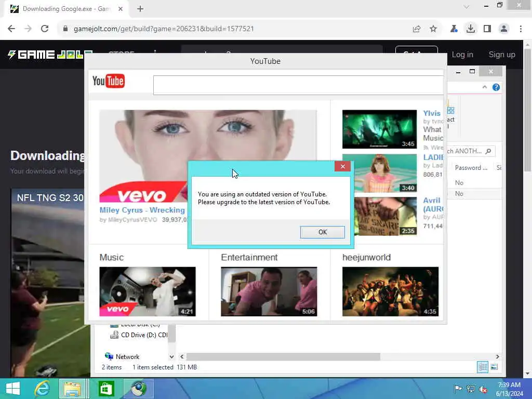The height and width of the screenshot is (399, 532).
Task: Click the File Explorer search magnifier icon
Action: 488,151
